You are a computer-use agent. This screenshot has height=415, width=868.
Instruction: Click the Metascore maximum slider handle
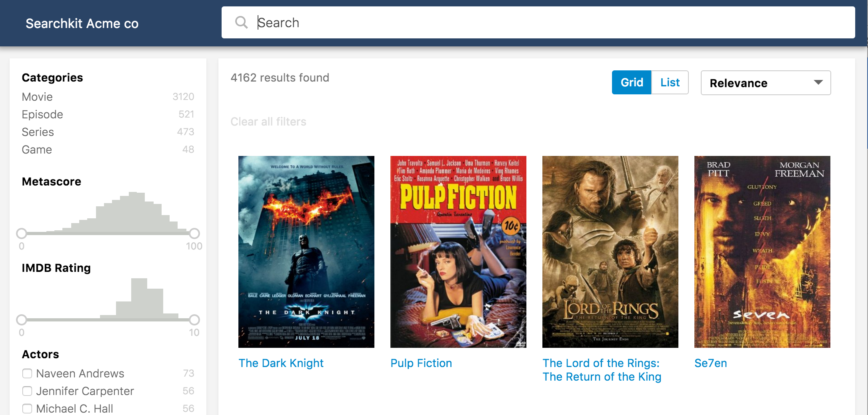194,233
